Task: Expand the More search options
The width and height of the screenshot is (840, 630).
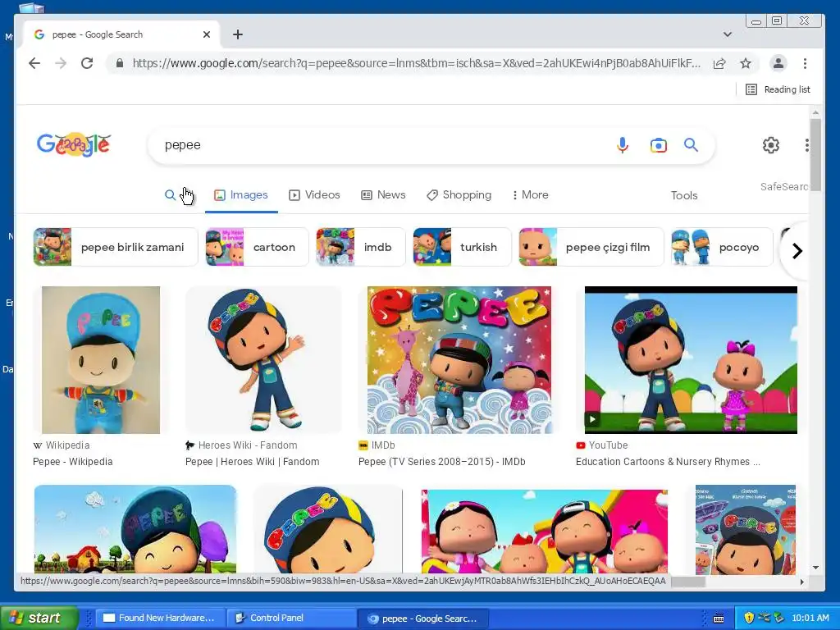Action: [x=531, y=195]
